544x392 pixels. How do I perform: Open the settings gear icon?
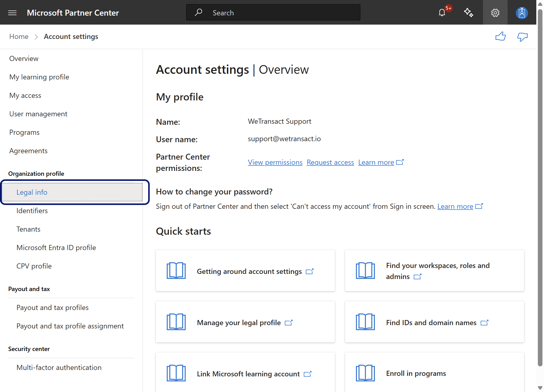pyautogui.click(x=495, y=13)
